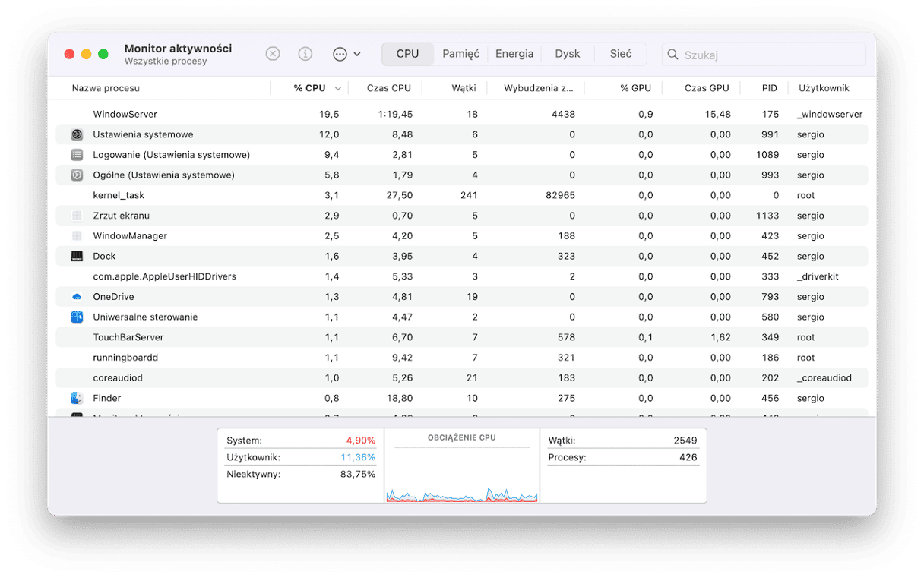
Task: Click the System CPU percentage 4,90%
Action: pos(360,441)
